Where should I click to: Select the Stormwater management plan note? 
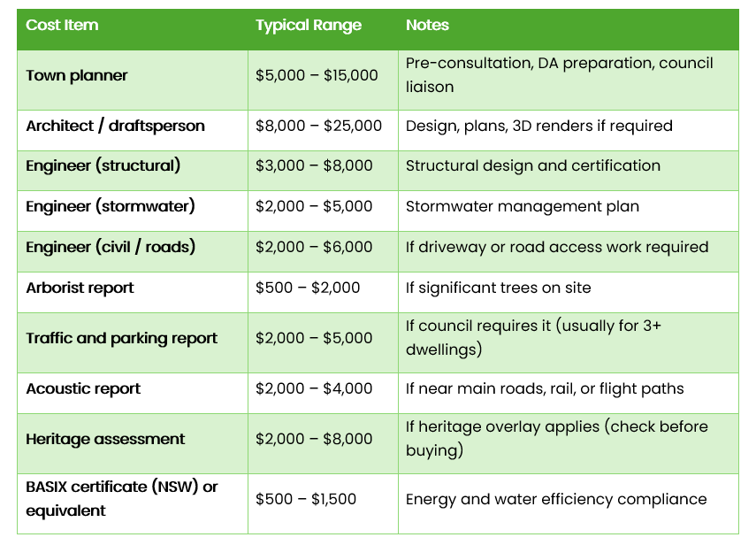click(x=523, y=206)
